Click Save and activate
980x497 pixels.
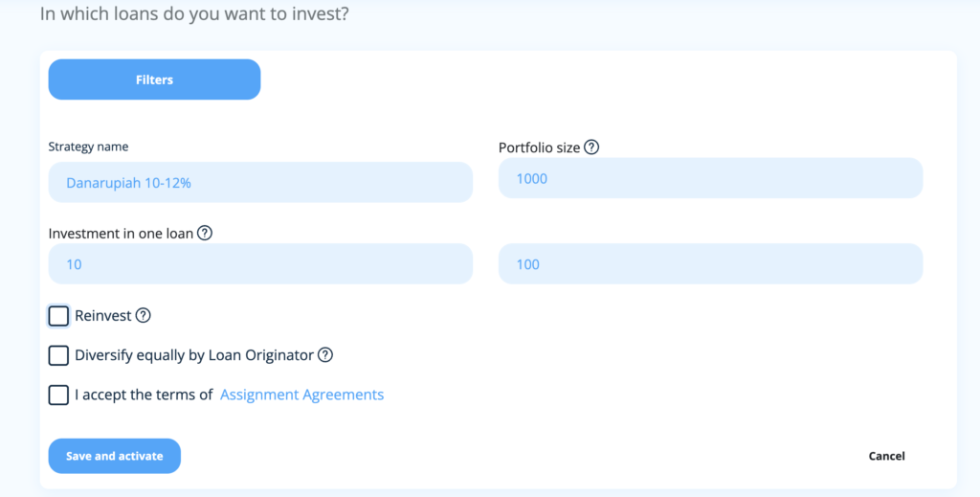[115, 456]
